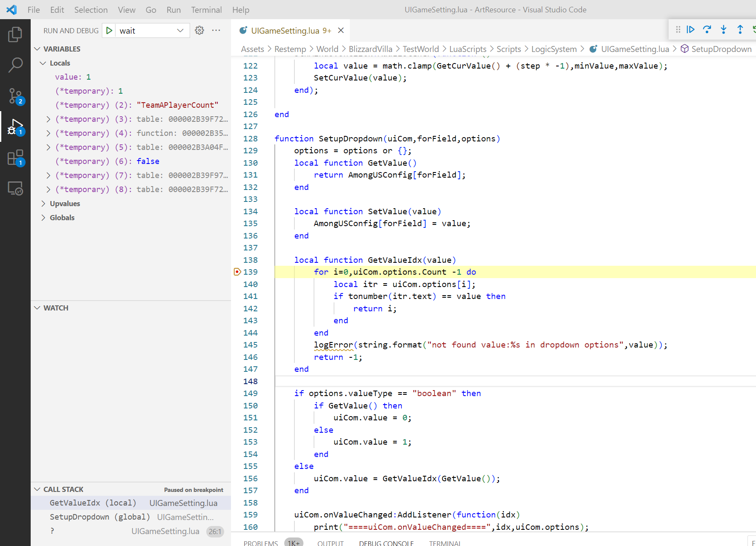
Task: Switch to the PROBLEMS panel tab
Action: pyautogui.click(x=261, y=543)
